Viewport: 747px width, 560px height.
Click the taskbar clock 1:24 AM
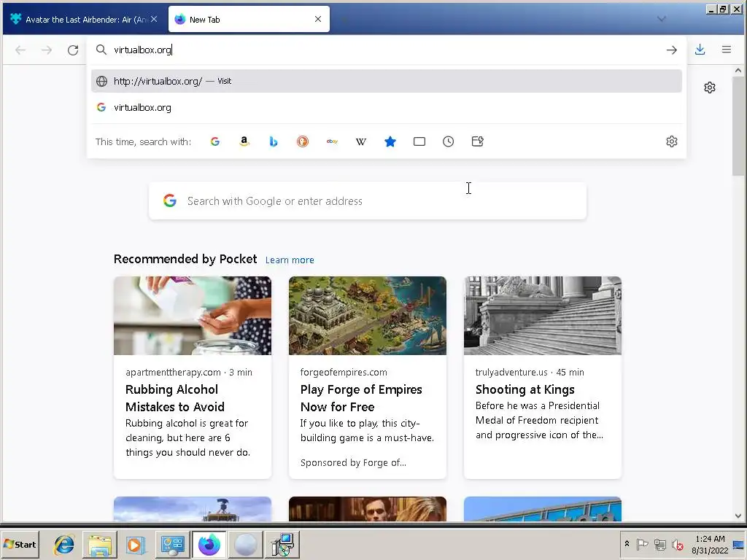[x=710, y=544]
